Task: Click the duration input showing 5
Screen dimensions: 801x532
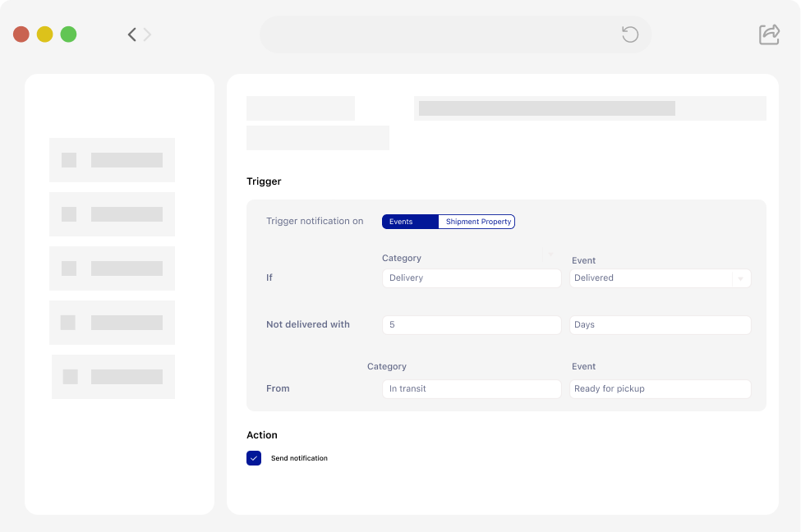Action: tap(471, 324)
